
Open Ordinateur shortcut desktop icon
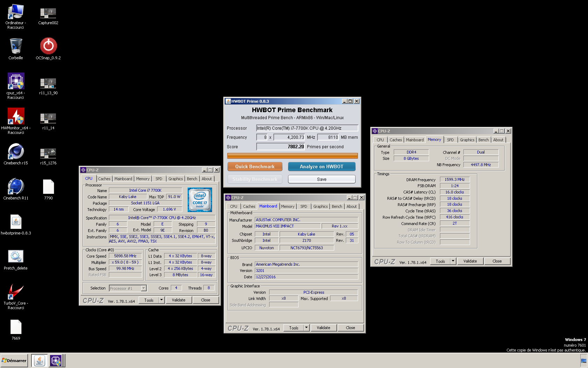16,17
